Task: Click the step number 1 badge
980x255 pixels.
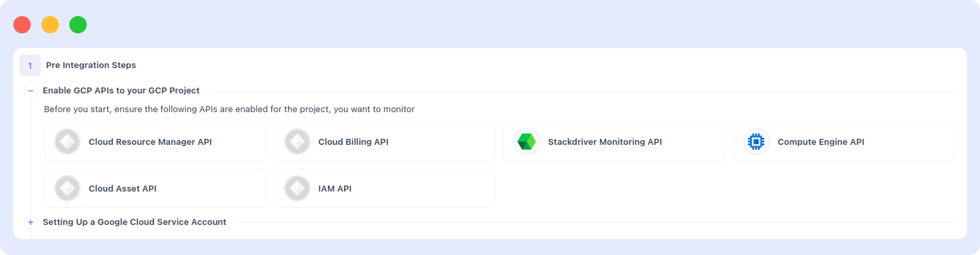Action: [30, 65]
